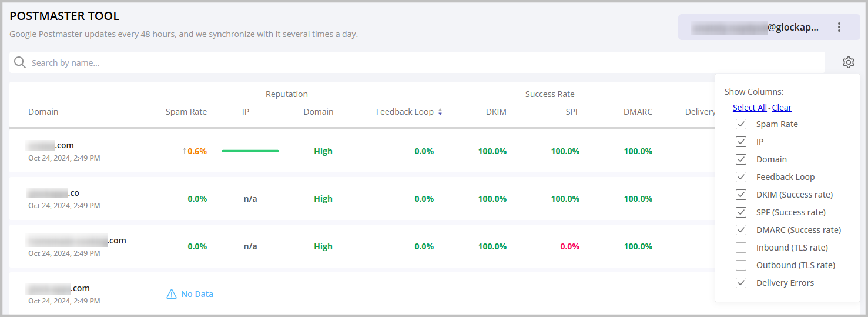Click the Feedback Loop sort arrows
Screen dimensions: 868x317
point(440,112)
